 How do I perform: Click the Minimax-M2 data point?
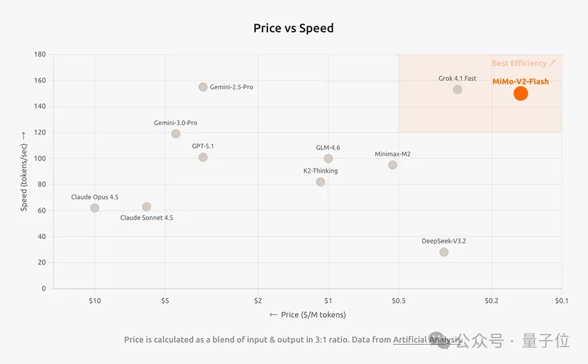click(x=393, y=165)
